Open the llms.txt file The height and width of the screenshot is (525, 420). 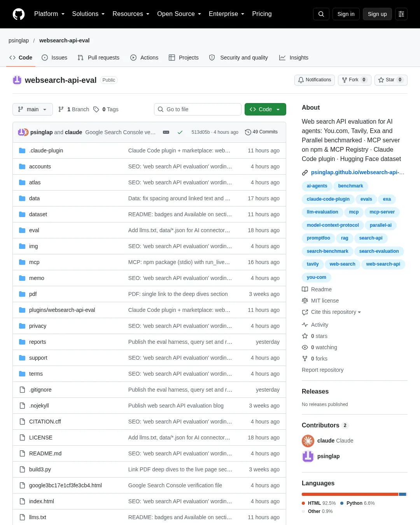point(37,517)
